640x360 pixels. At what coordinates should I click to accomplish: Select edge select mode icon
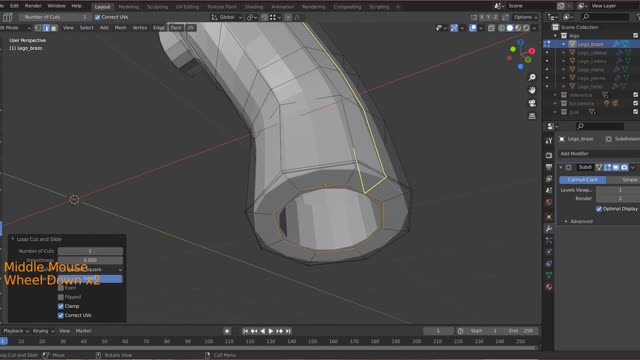(x=46, y=28)
